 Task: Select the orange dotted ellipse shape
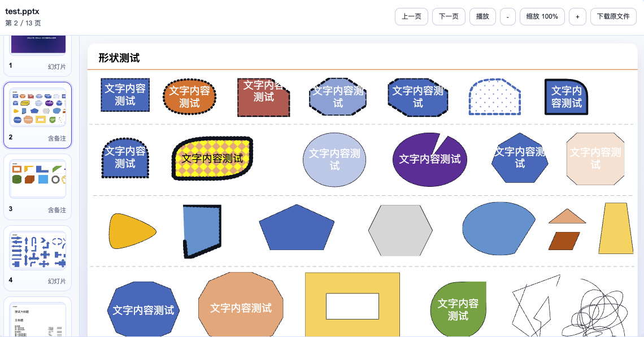pos(189,97)
